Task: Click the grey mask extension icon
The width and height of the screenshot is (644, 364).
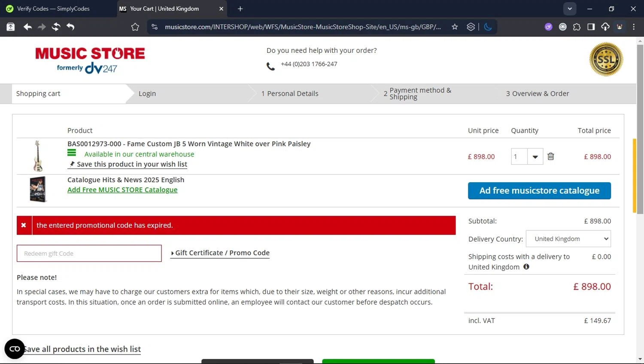Action: (563, 27)
